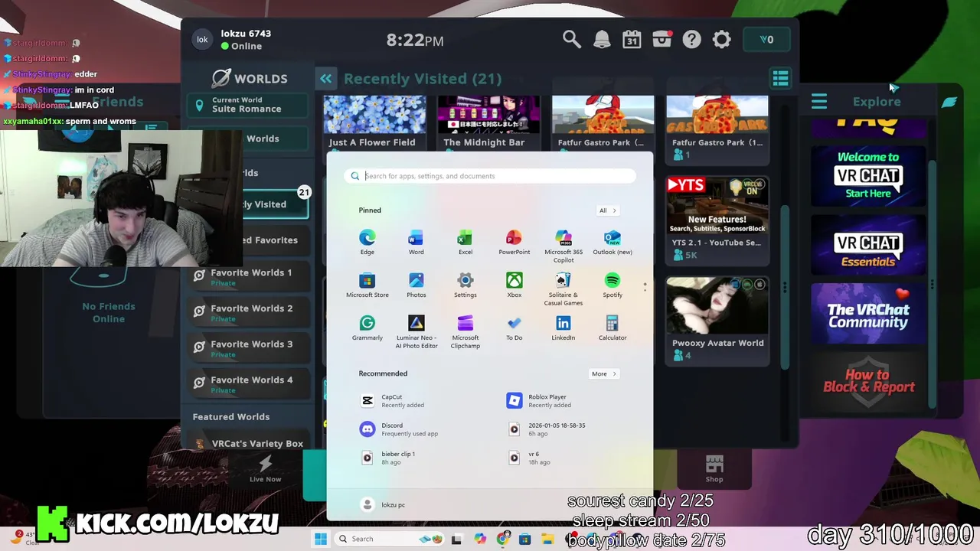
Task: Select Favorite Worlds 3 category
Action: (248, 349)
